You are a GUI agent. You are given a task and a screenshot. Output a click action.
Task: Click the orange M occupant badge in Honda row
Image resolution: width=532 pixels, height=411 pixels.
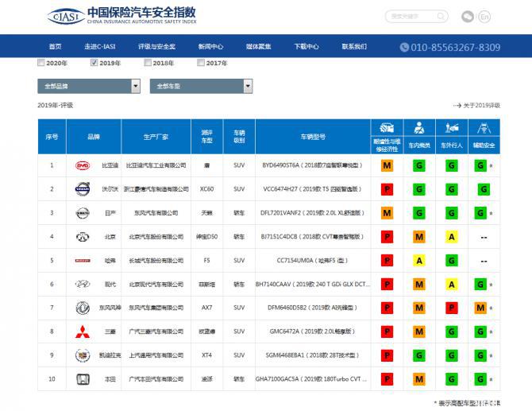pyautogui.click(x=419, y=379)
